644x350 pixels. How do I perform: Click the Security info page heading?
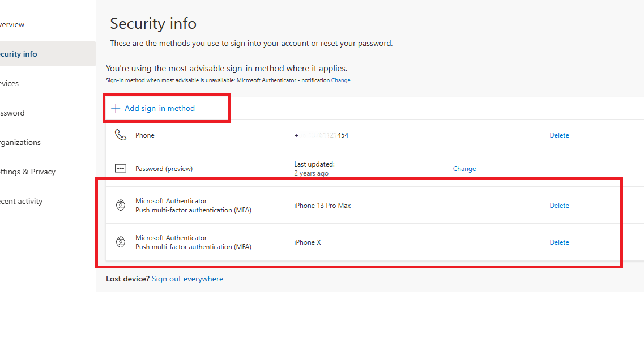[153, 23]
